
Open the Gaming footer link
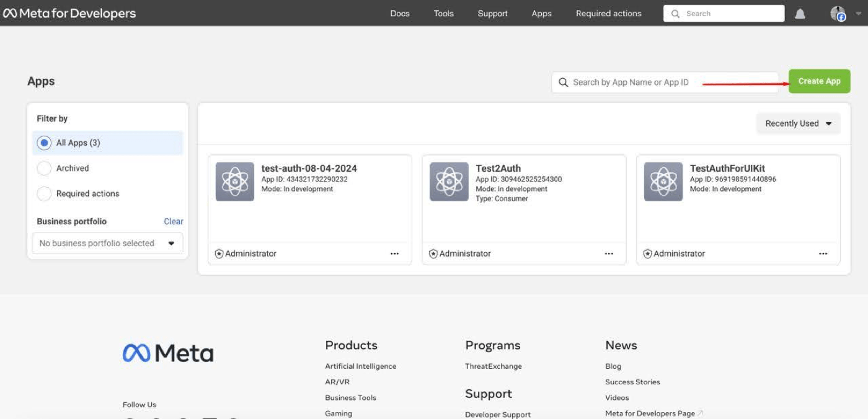point(339,413)
